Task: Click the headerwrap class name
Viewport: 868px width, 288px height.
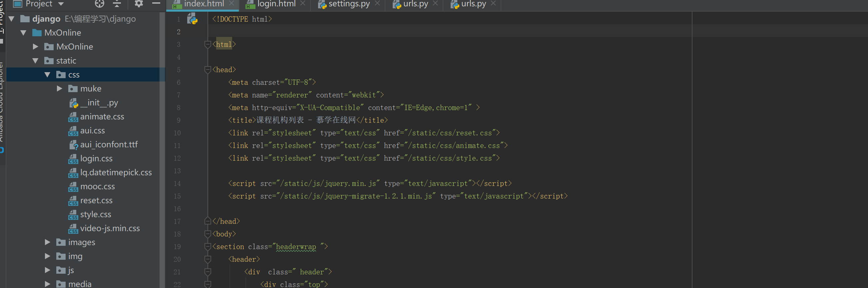Action: coord(296,247)
